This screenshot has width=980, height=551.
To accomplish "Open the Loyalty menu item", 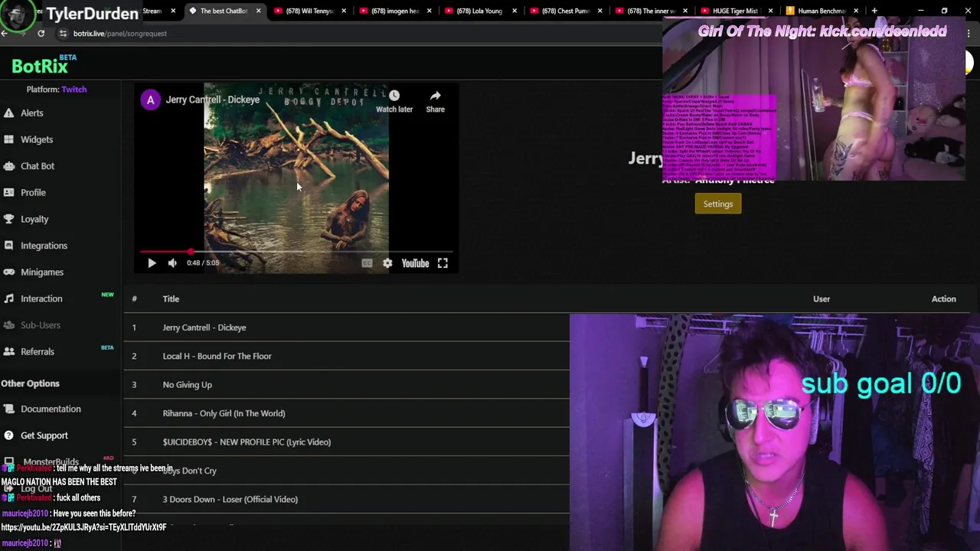I will 34,219.
